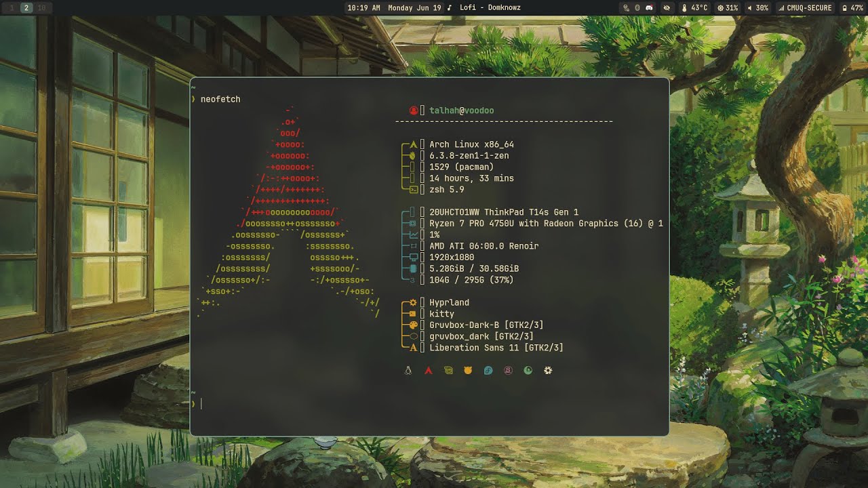
Task: Switch to workspace 1 in the bar
Action: pyautogui.click(x=12, y=7)
